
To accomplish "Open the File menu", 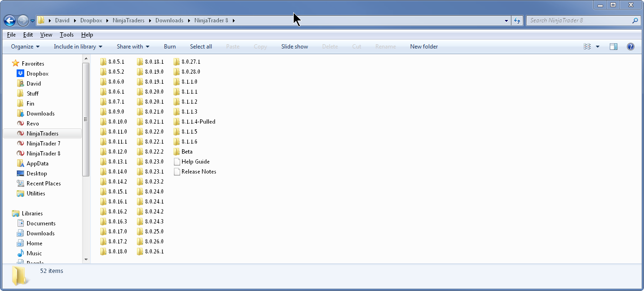I will (11, 35).
